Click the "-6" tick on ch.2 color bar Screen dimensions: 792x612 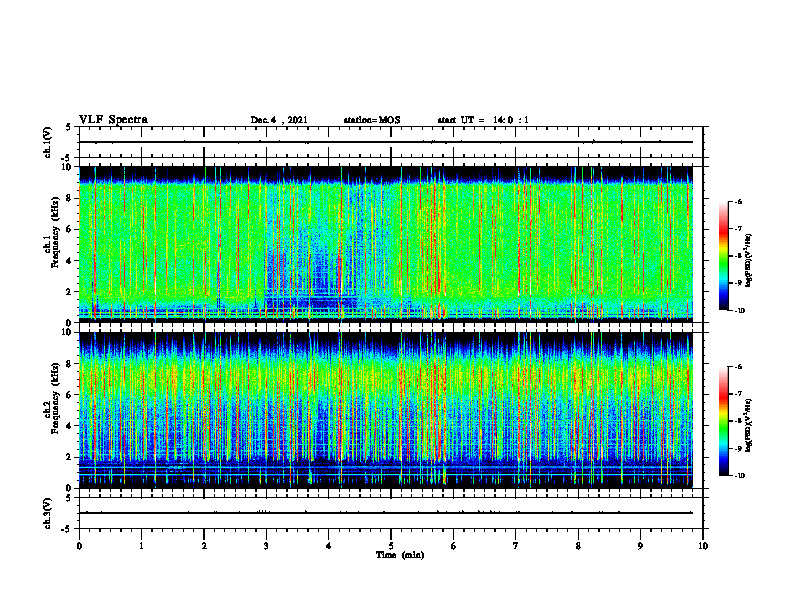point(737,367)
